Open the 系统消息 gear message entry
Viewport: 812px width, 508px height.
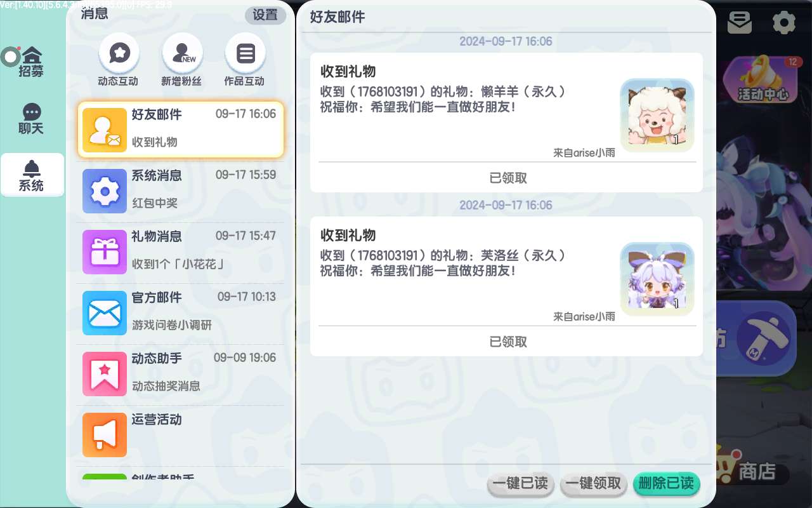181,190
